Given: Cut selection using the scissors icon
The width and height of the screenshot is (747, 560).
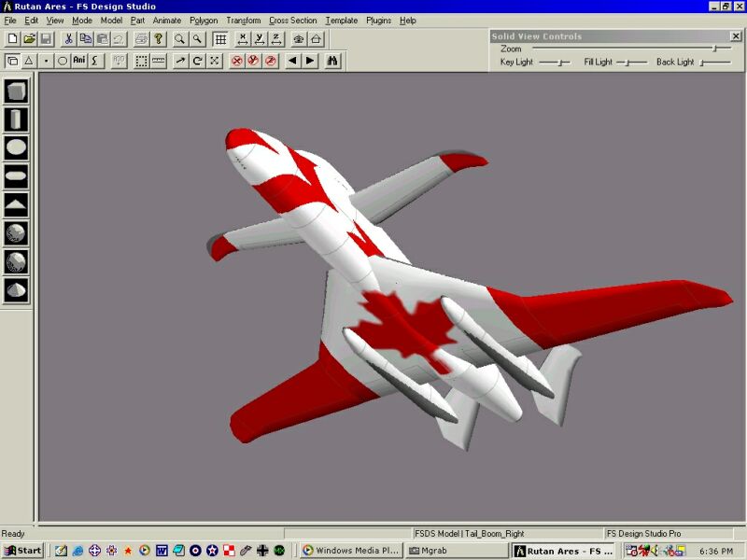Looking at the screenshot, I should click(x=68, y=38).
